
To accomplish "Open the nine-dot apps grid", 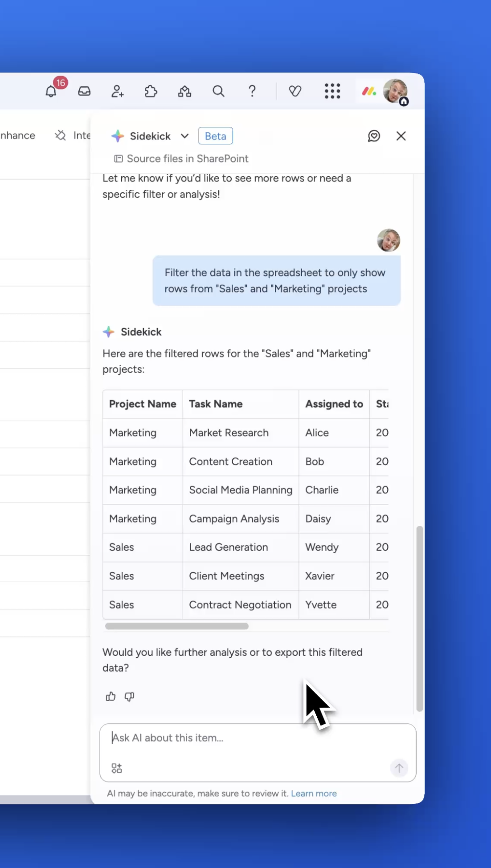I will pos(332,91).
